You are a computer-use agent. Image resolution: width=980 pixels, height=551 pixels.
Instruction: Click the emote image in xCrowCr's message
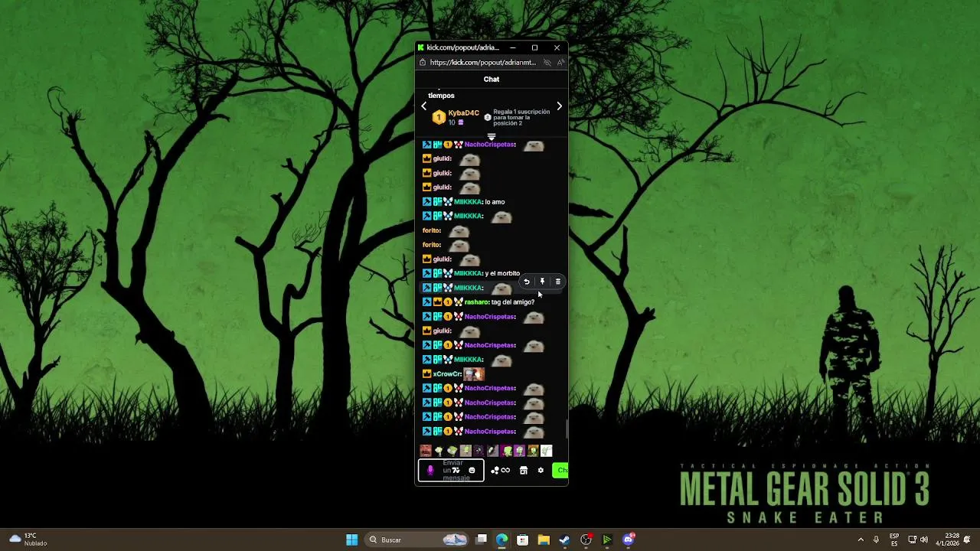click(474, 374)
